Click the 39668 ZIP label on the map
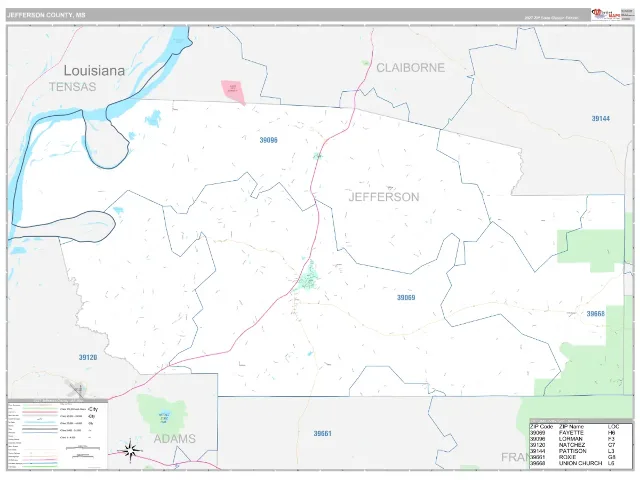640x480 pixels. pyautogui.click(x=596, y=313)
